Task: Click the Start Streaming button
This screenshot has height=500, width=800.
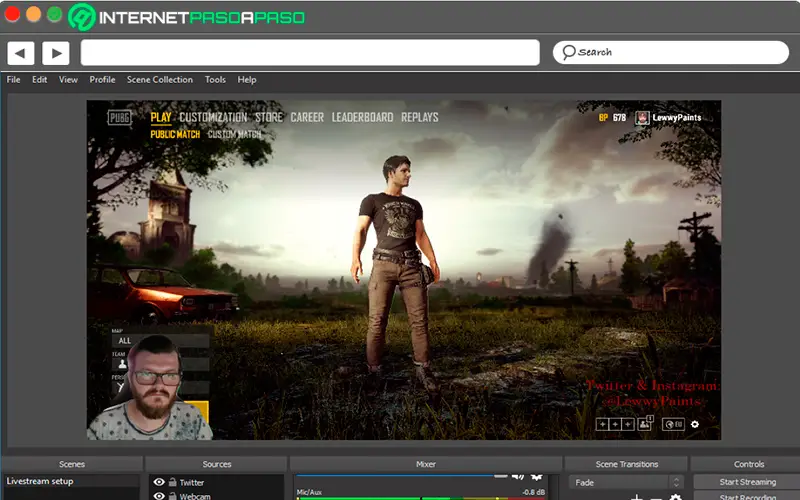Action: [747, 482]
